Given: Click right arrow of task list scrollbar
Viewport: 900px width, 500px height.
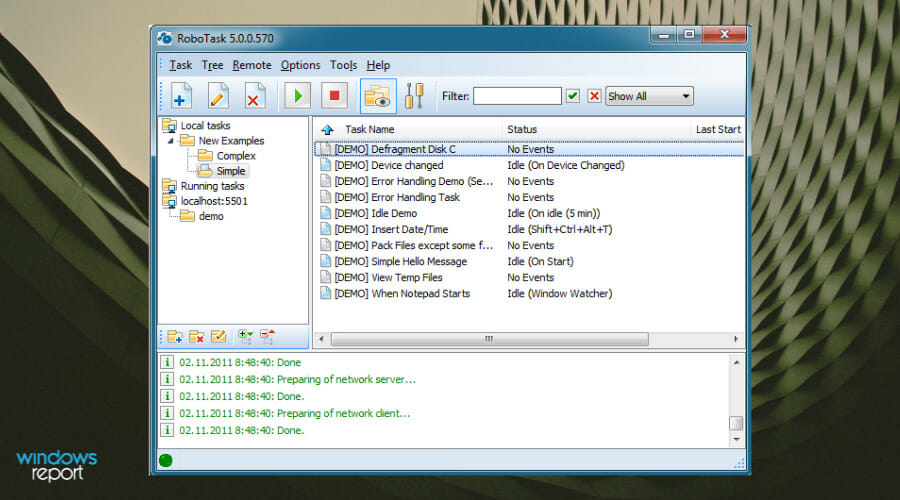Looking at the screenshot, I should 736,339.
